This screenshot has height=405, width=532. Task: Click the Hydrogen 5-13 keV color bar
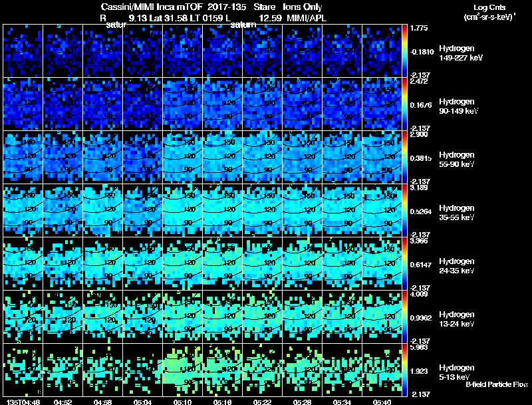tap(404, 370)
